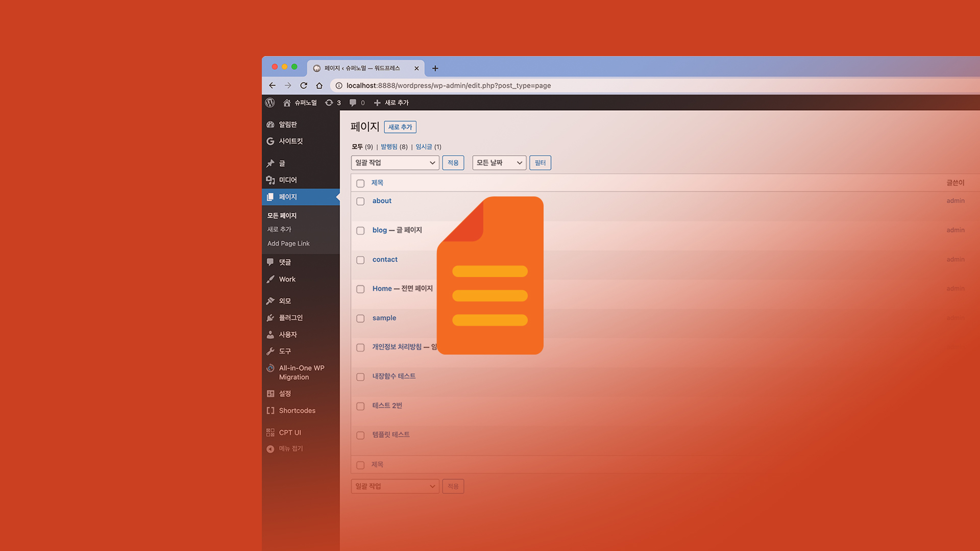Open the Plugins (플러그인) sidebar item
The image size is (980, 551).
[x=290, y=318]
